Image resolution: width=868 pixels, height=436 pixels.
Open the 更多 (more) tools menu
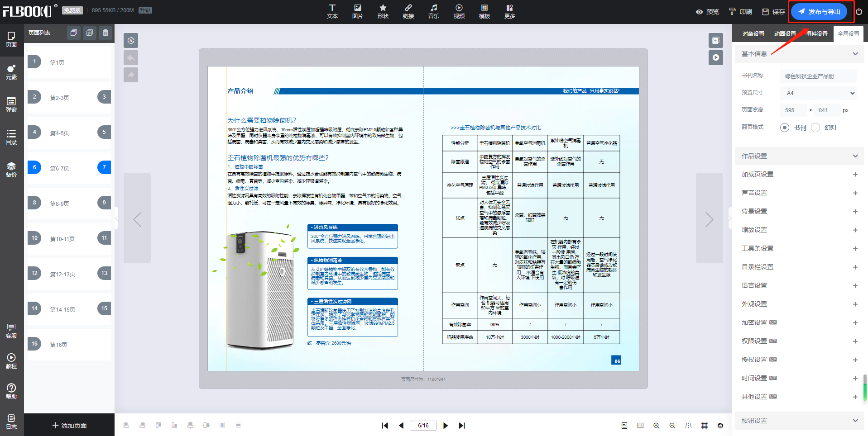coord(509,11)
